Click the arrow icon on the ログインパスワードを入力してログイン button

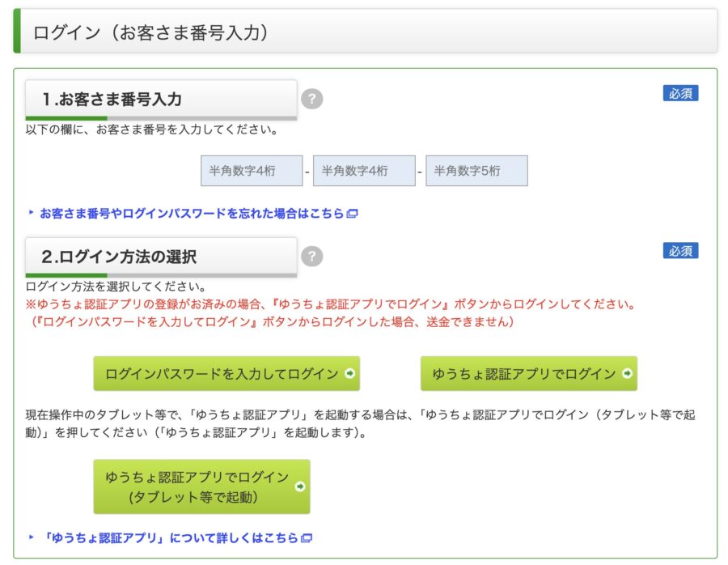tap(349, 374)
